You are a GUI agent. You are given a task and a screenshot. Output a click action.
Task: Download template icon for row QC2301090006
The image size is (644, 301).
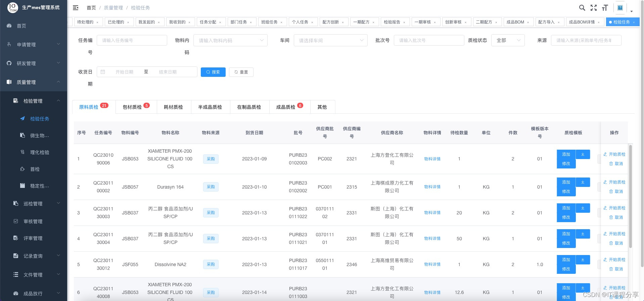tap(583, 154)
